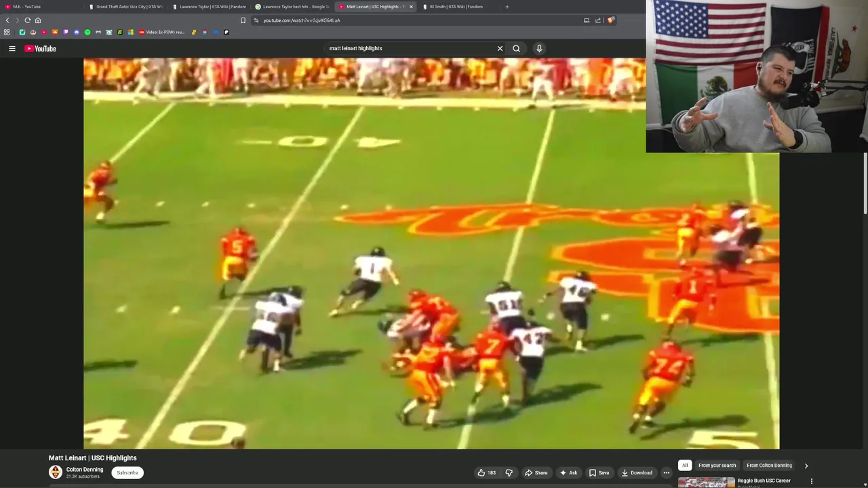Share this page from the address bar
Screen dimensions: 868x488
(598, 20)
